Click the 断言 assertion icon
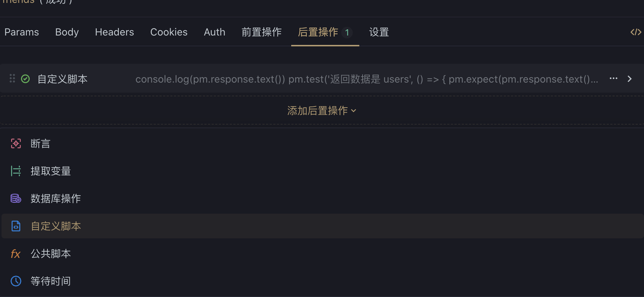 coord(16,143)
